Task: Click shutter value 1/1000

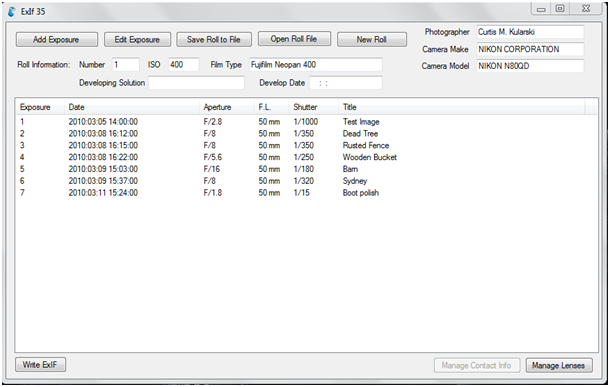Action: [306, 122]
